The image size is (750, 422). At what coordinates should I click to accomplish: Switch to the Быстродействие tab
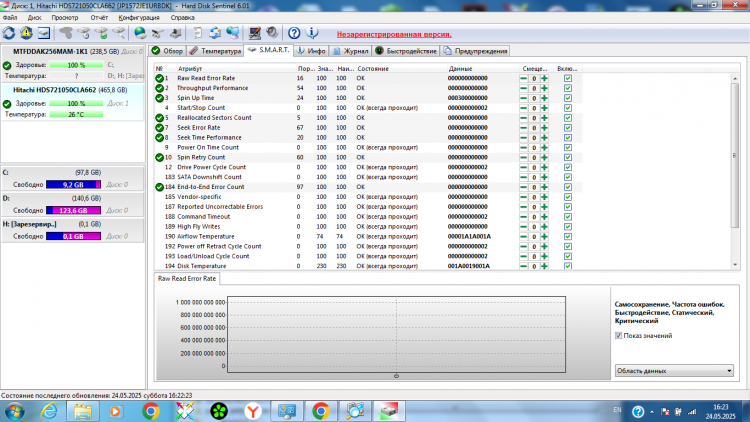(406, 51)
